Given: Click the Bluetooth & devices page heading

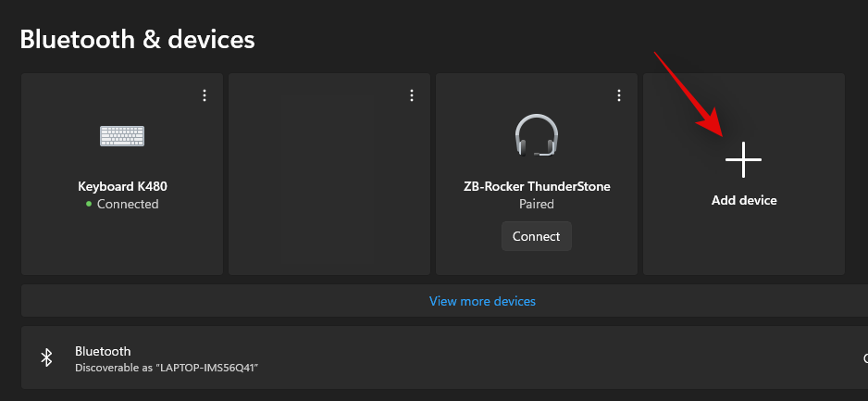Looking at the screenshot, I should click(137, 40).
